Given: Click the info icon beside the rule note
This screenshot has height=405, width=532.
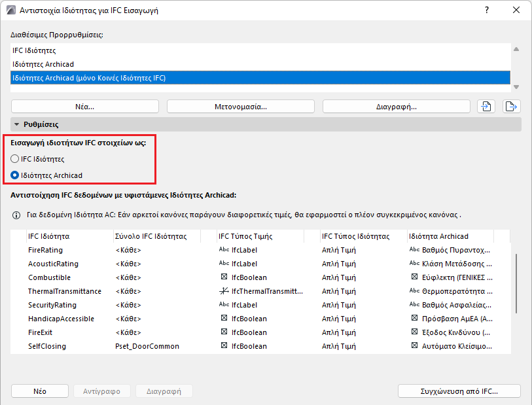Looking at the screenshot, I should point(16,215).
